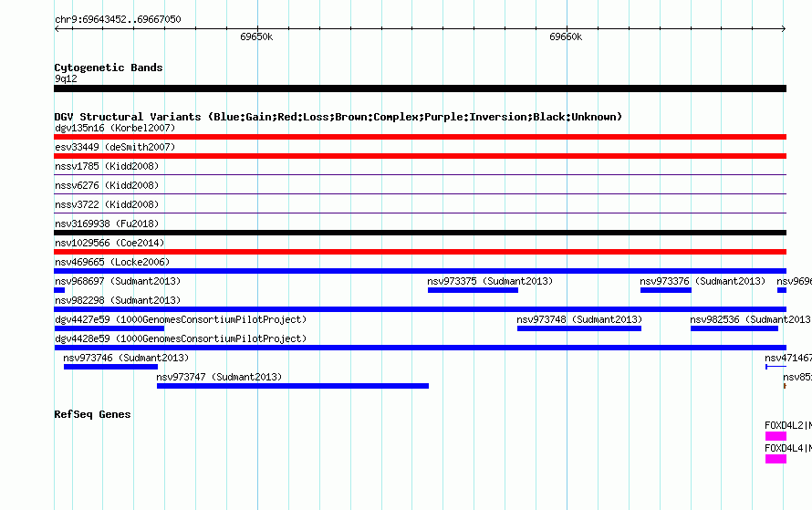
Task: Click the FOXD4L2 magenta gene block
Action: [776, 436]
